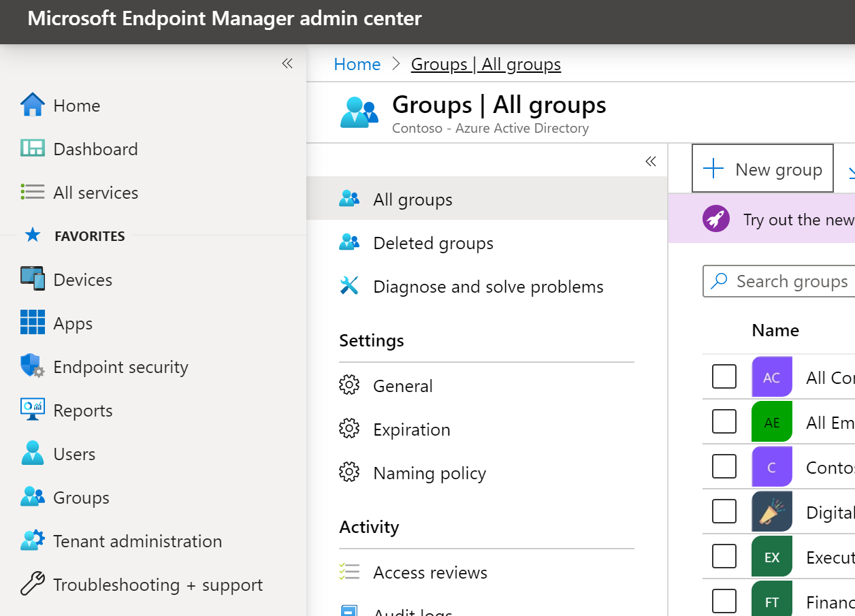The height and width of the screenshot is (616, 855).
Task: Check the box for the Digital group row
Action: pyautogui.click(x=724, y=511)
